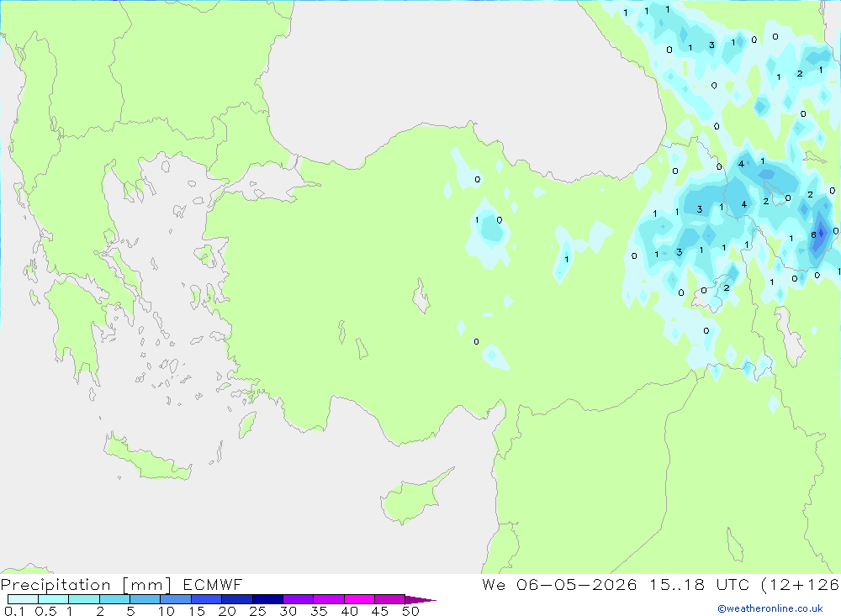Open the weatheronline.co.uk copyright link
The width and height of the screenshot is (841, 616).
tap(770, 608)
